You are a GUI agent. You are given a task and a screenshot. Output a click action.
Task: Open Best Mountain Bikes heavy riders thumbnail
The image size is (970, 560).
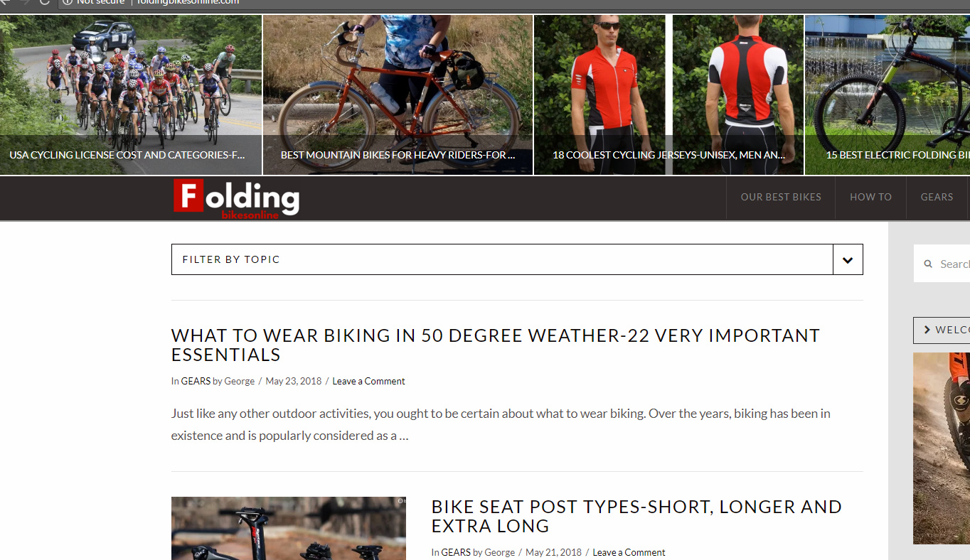click(398, 95)
